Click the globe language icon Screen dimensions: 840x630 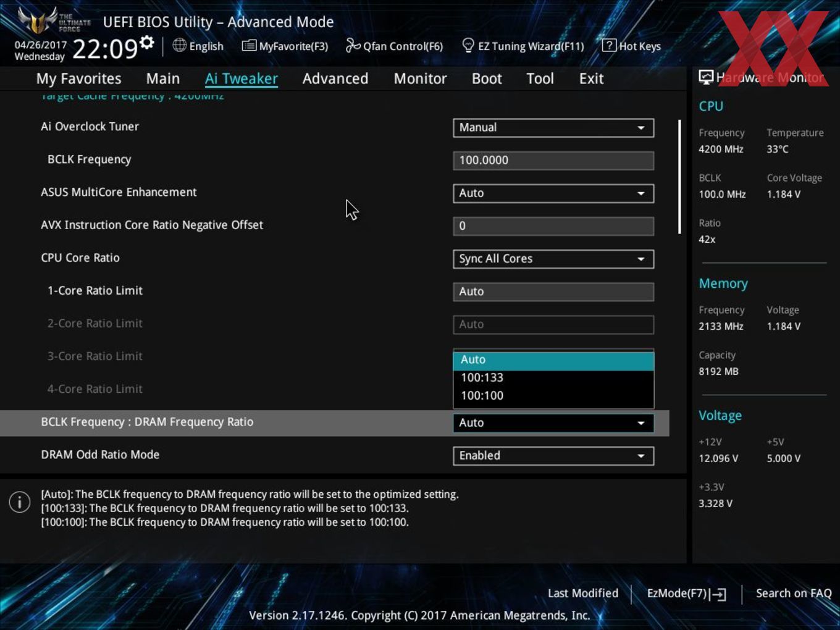(x=179, y=45)
